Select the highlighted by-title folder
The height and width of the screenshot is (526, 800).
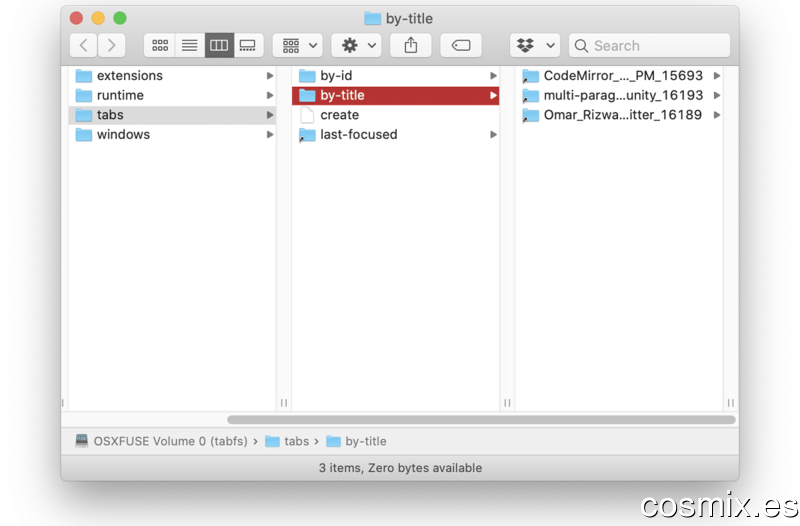coord(395,95)
